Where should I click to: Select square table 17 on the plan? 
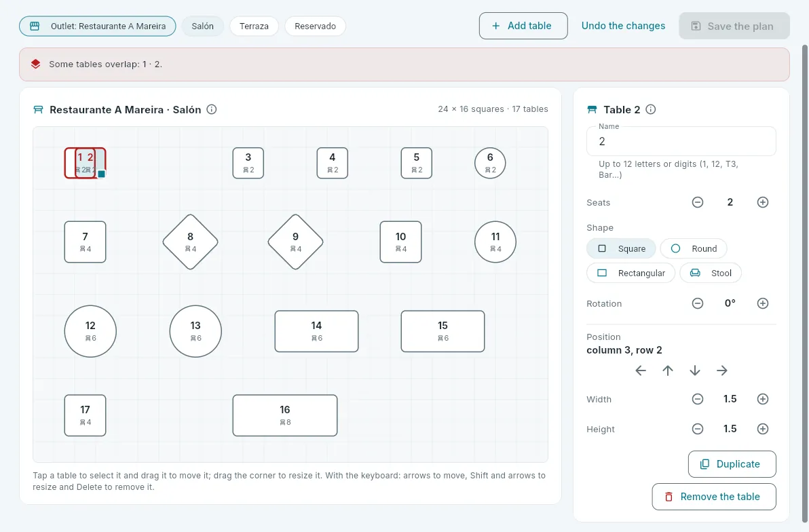(85, 415)
